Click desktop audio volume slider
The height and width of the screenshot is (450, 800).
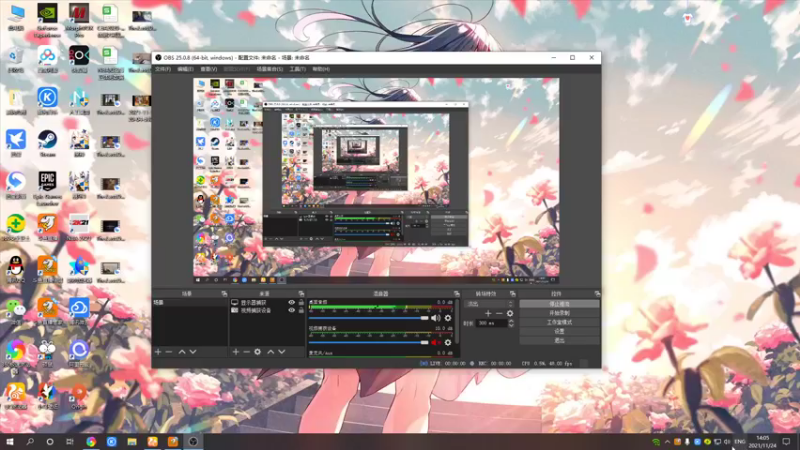pyautogui.click(x=368, y=318)
